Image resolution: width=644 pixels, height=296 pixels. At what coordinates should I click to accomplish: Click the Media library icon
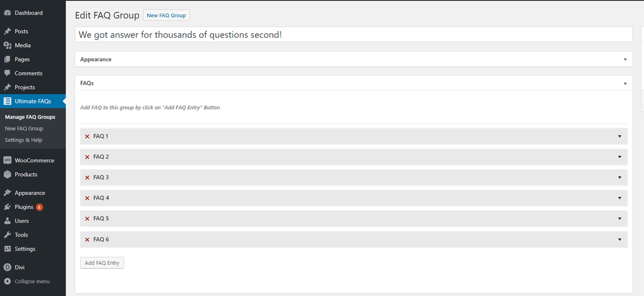(8, 45)
